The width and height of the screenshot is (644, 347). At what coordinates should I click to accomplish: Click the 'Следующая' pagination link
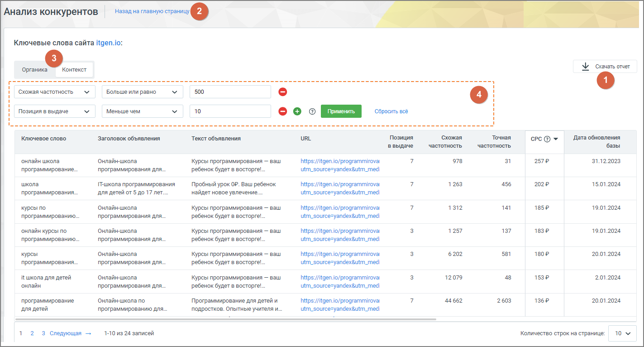click(66, 333)
